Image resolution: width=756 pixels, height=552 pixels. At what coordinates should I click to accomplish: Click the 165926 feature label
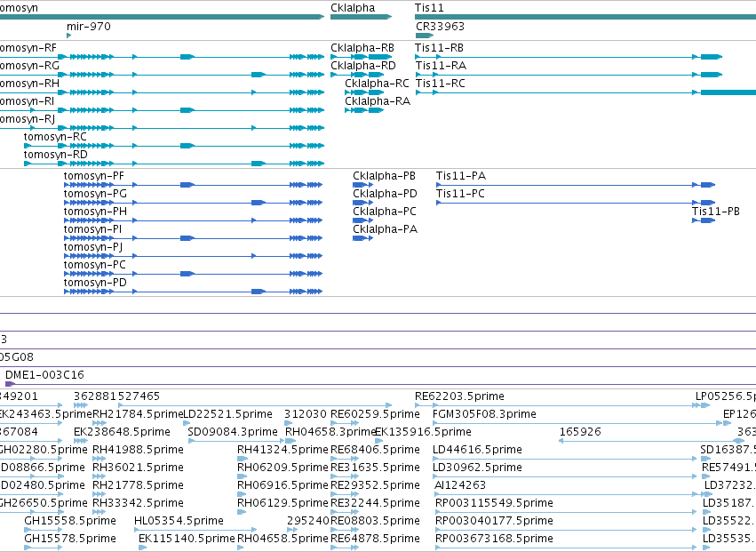click(580, 431)
